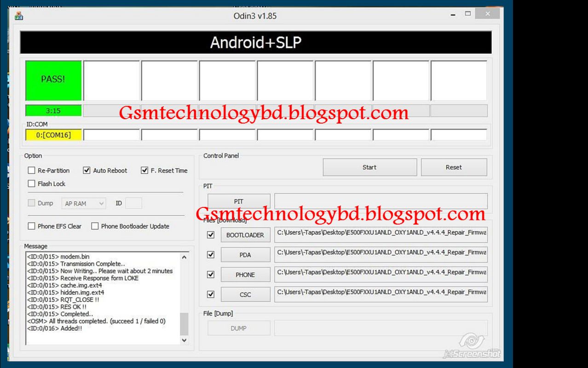Browse for a CSC file
The image size is (588, 368).
click(245, 294)
